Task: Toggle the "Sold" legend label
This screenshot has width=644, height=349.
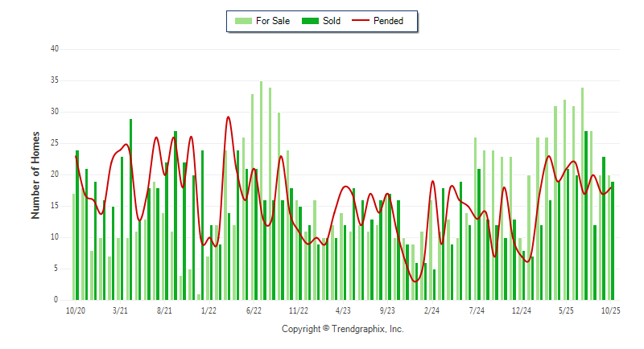Action: (332, 21)
